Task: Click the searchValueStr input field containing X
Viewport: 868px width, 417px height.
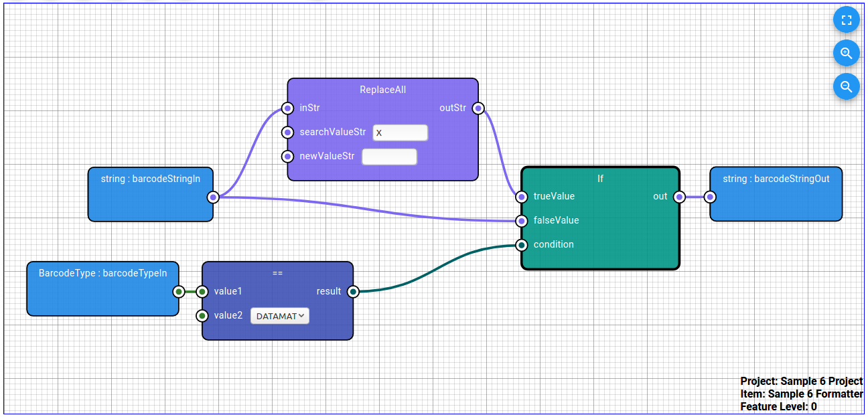Action: (400, 132)
